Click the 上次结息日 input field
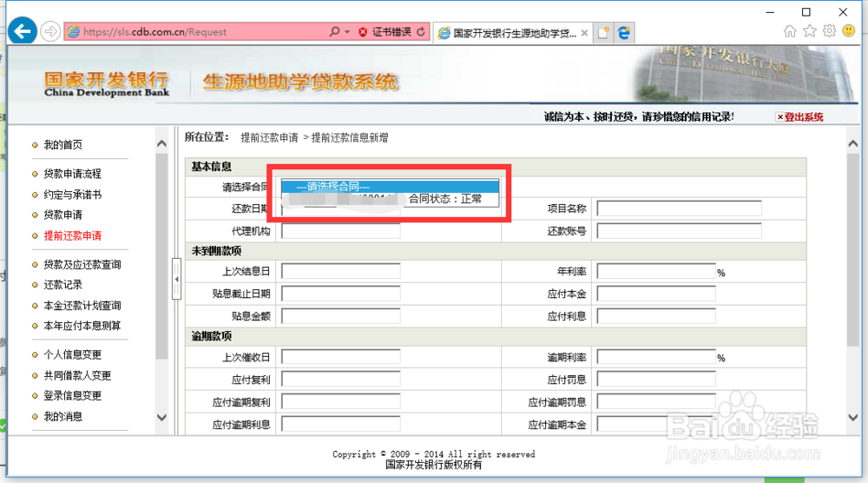868x483 pixels. click(341, 271)
